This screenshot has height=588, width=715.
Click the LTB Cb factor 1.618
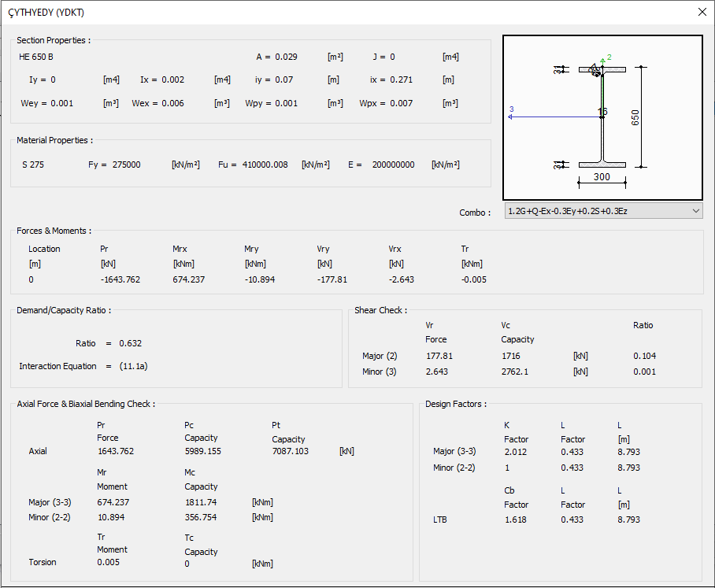tap(515, 520)
